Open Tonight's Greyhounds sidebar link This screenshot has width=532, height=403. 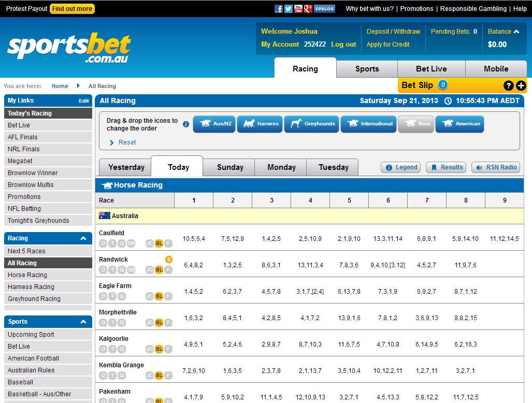tap(48, 221)
